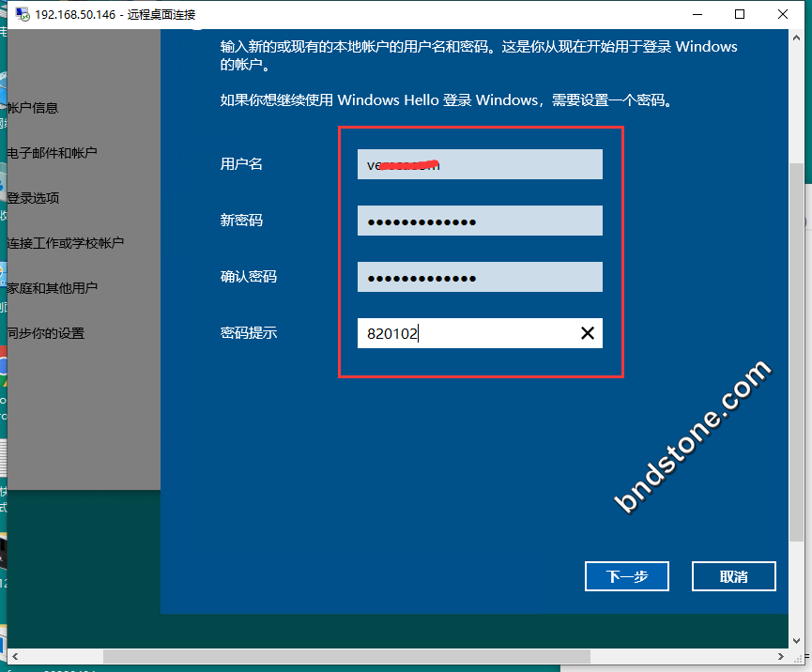This screenshot has width=812, height=672.
Task: Click the horizontal scrollbar's left arrow
Action: click(x=14, y=656)
